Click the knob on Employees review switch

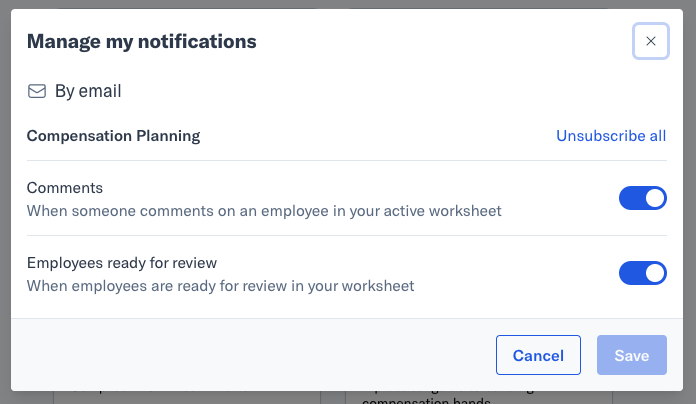[x=655, y=273]
